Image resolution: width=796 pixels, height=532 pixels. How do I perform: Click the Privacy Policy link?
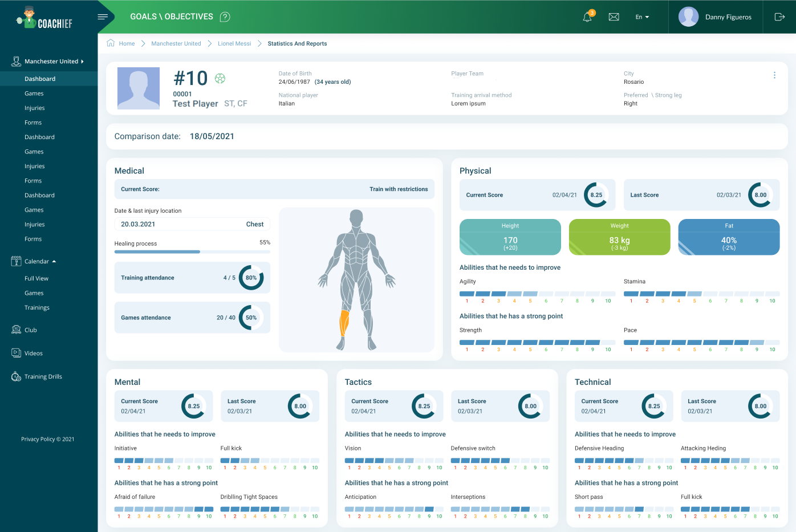(x=48, y=439)
